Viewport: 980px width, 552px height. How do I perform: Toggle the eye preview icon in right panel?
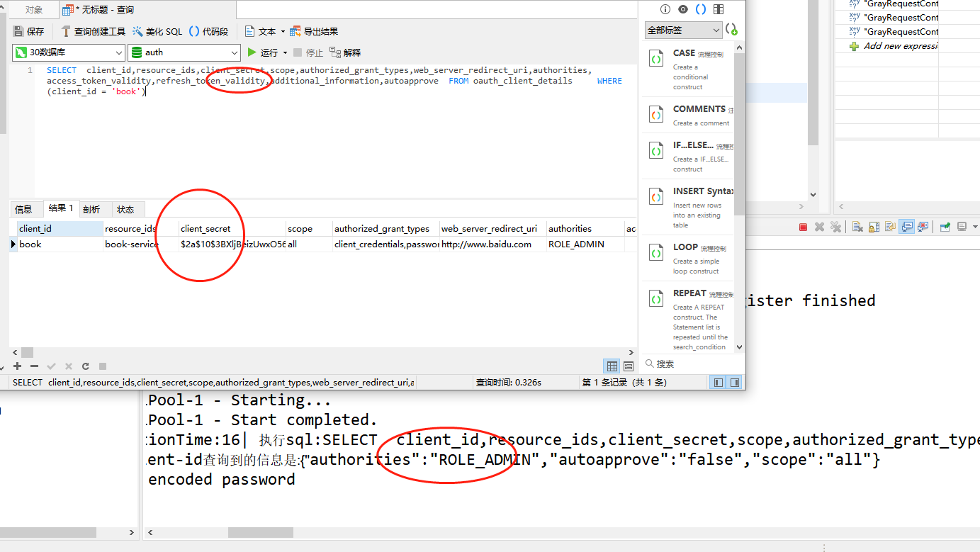(x=682, y=9)
